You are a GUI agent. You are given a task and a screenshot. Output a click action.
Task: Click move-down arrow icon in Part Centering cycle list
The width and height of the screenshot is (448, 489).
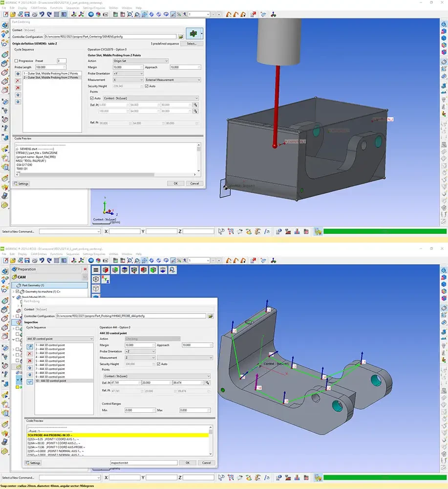point(18,102)
